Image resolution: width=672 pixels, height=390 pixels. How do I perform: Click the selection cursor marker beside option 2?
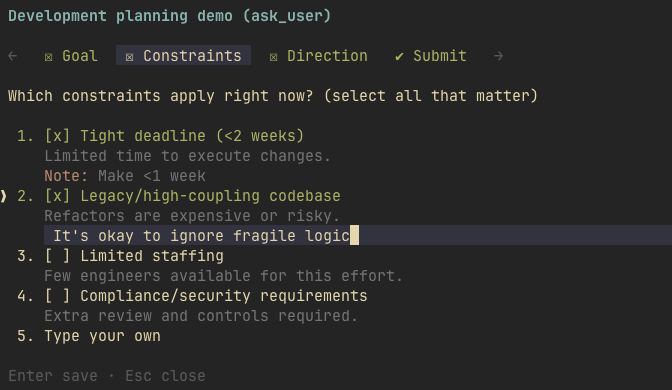[3, 196]
